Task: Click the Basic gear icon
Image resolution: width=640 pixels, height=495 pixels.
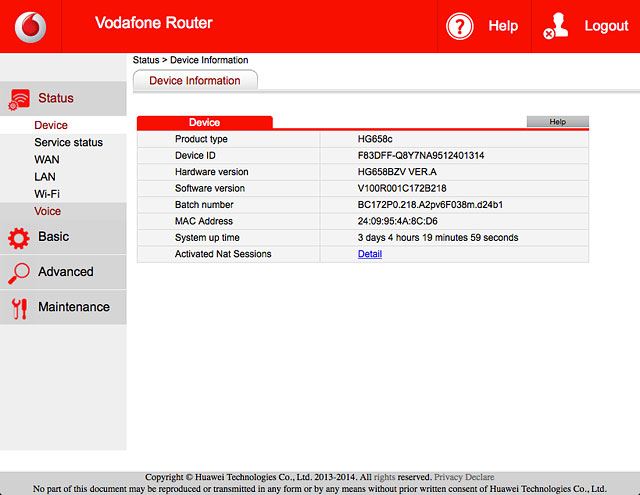Action: click(19, 238)
